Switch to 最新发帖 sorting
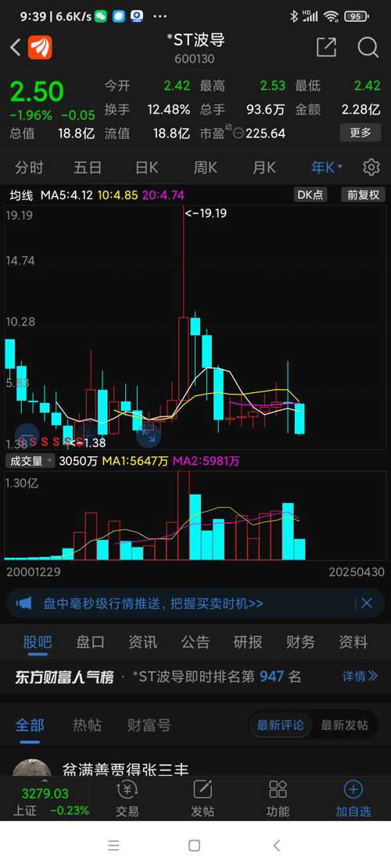 click(345, 724)
